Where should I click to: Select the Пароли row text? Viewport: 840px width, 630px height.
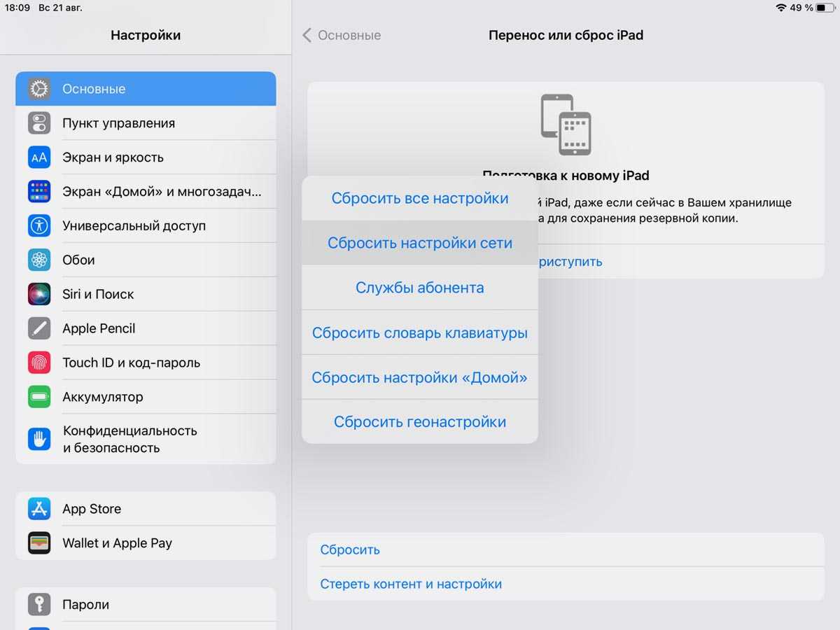[85, 605]
